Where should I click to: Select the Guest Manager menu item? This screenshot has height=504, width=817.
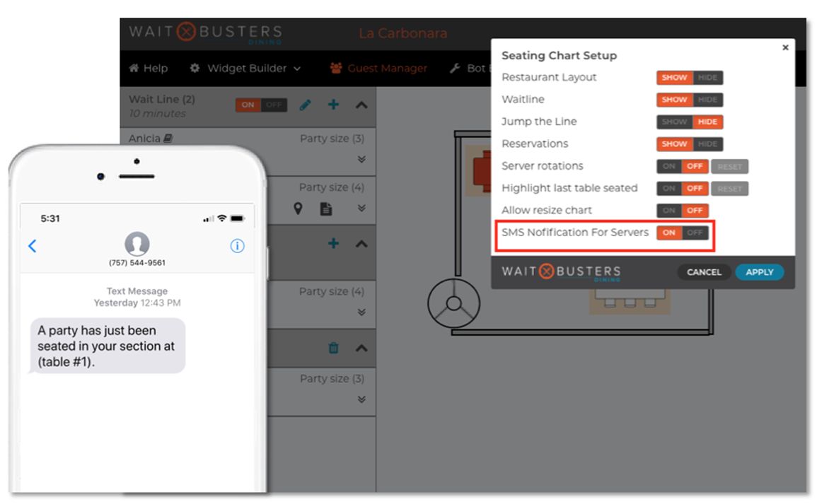click(x=378, y=68)
